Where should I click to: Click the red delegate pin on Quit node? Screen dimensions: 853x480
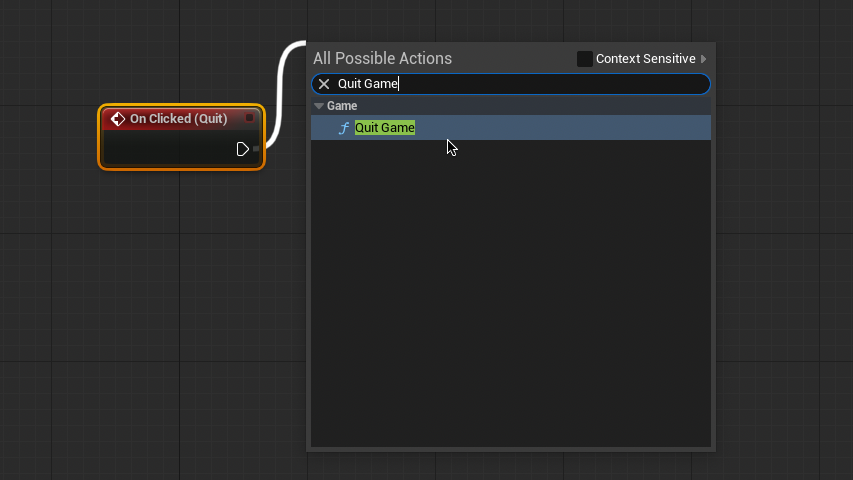(x=250, y=118)
